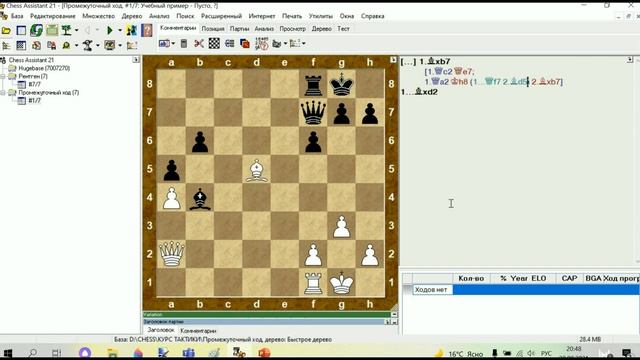Switch to the Партии tab
This screenshot has width=640, height=360.
239,29
